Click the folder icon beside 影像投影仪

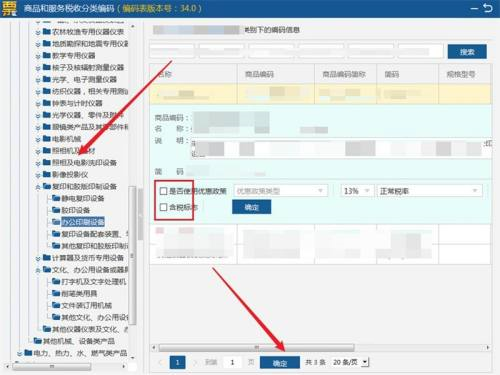[47, 174]
